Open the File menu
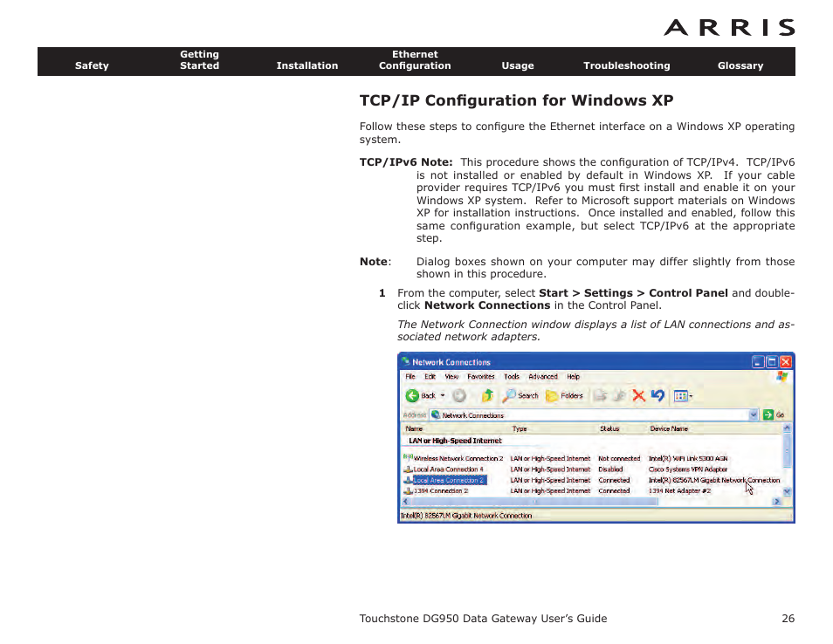This screenshot has width=833, height=644. coord(410,376)
